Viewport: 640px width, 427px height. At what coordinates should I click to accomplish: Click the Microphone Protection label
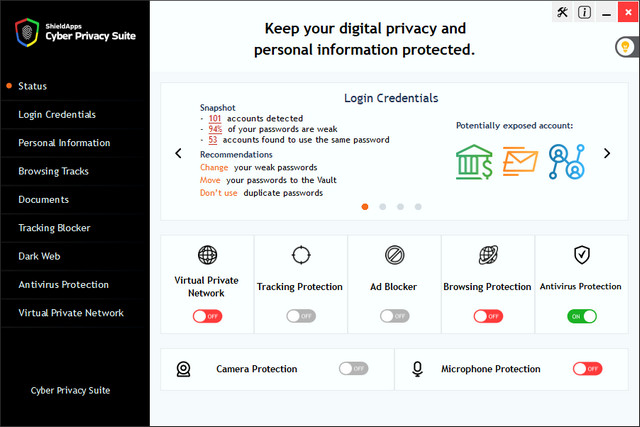[491, 369]
